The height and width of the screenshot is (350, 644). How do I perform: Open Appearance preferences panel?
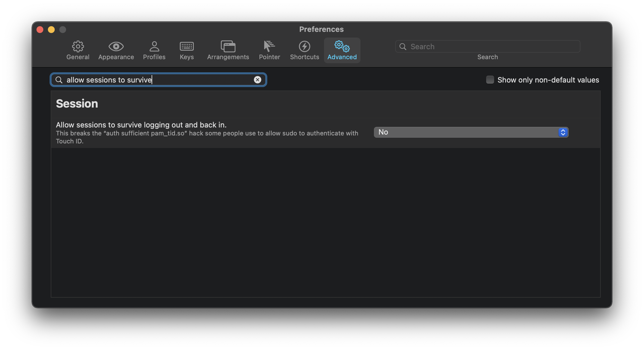tap(116, 48)
